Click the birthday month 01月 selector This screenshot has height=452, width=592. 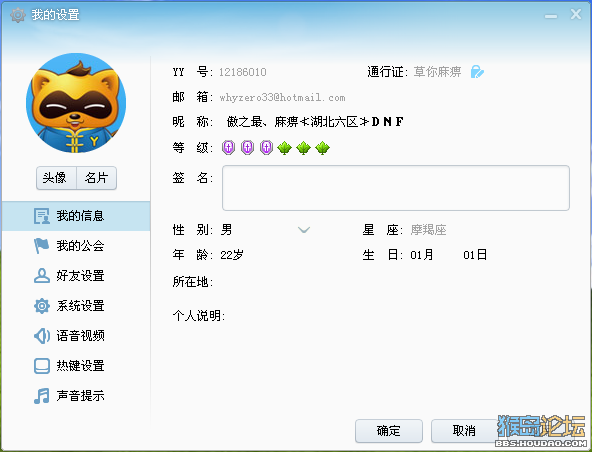422,255
